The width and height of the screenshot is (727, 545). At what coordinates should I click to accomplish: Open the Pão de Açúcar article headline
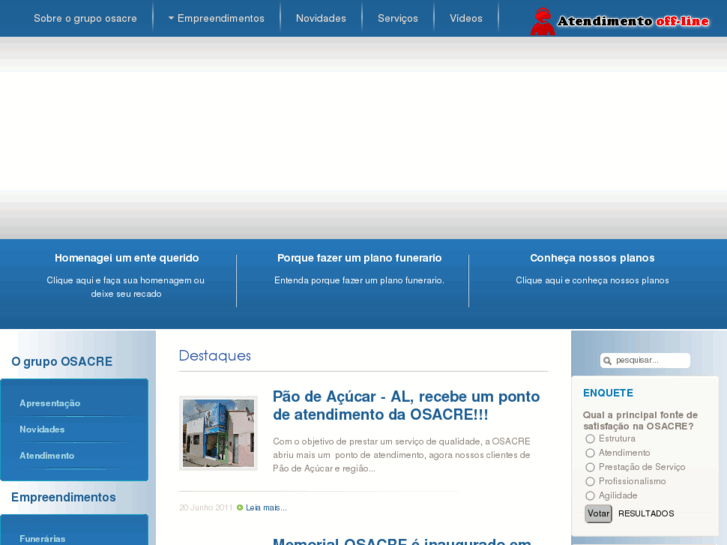coord(406,405)
